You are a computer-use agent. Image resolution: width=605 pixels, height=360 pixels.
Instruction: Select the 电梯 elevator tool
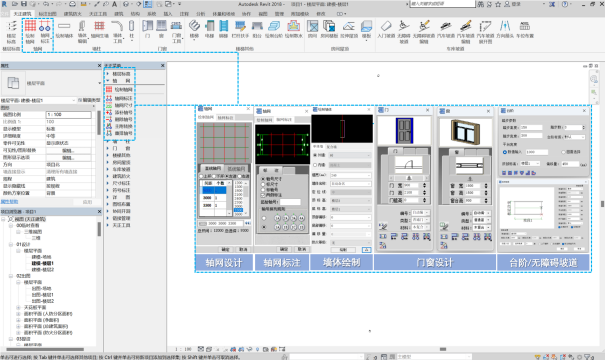click(x=209, y=29)
